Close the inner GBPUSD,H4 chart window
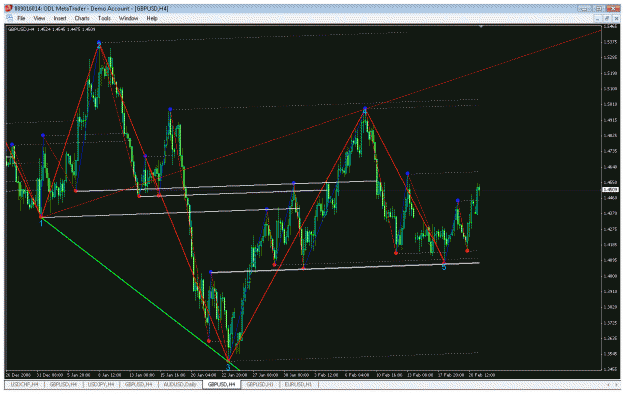The width and height of the screenshot is (625, 394). 616,18
